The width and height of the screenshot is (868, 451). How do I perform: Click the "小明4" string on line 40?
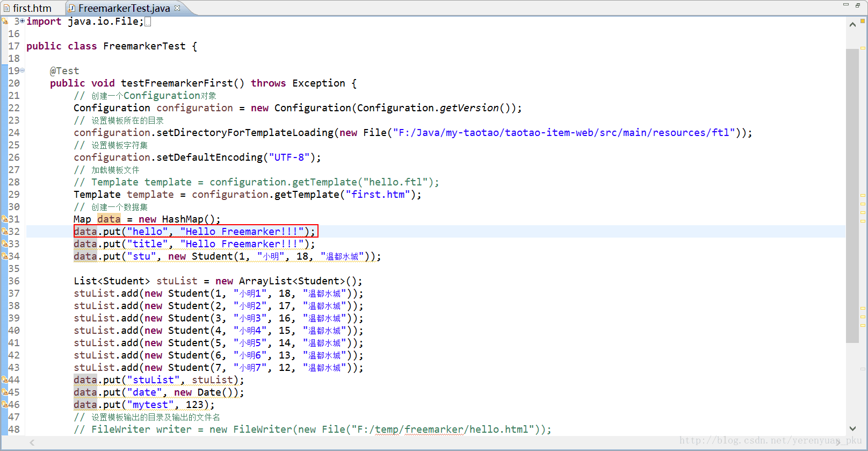tap(250, 331)
